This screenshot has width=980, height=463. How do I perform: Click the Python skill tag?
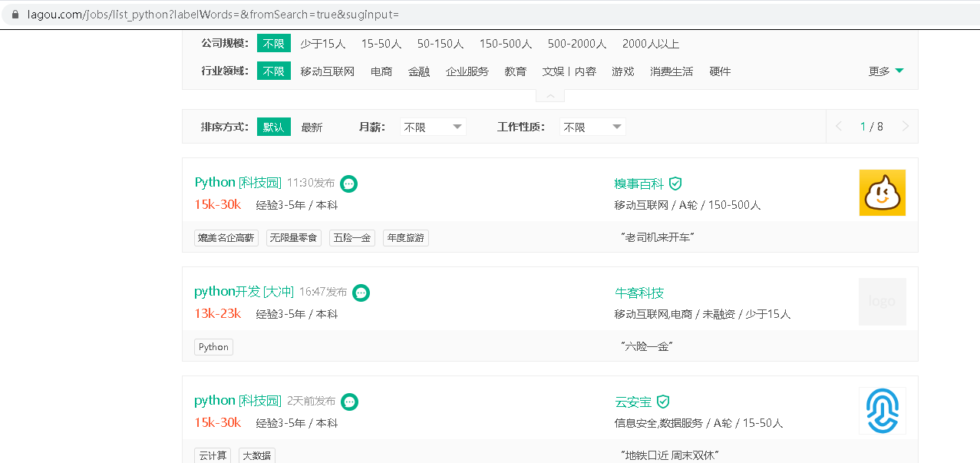[213, 347]
